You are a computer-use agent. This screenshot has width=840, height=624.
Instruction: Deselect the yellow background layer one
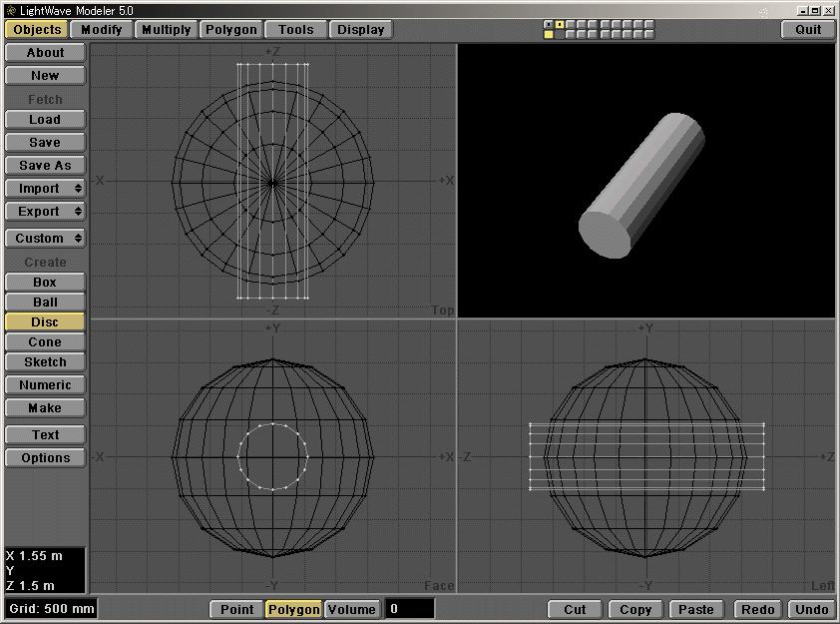pyautogui.click(x=548, y=34)
